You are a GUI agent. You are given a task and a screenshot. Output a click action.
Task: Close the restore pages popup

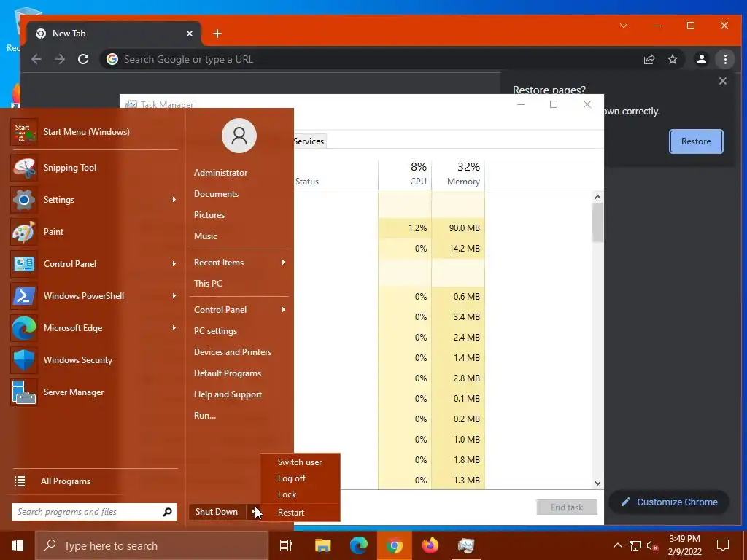click(x=723, y=81)
